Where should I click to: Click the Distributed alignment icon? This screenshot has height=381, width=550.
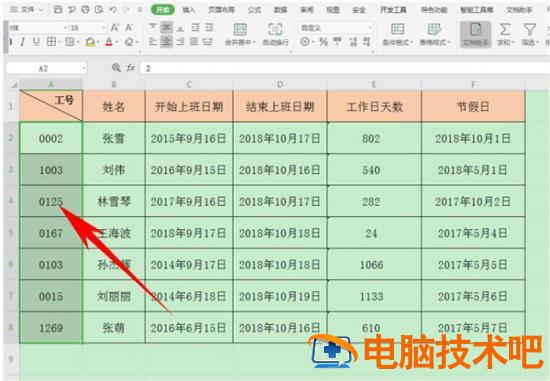pyautogui.click(x=208, y=42)
